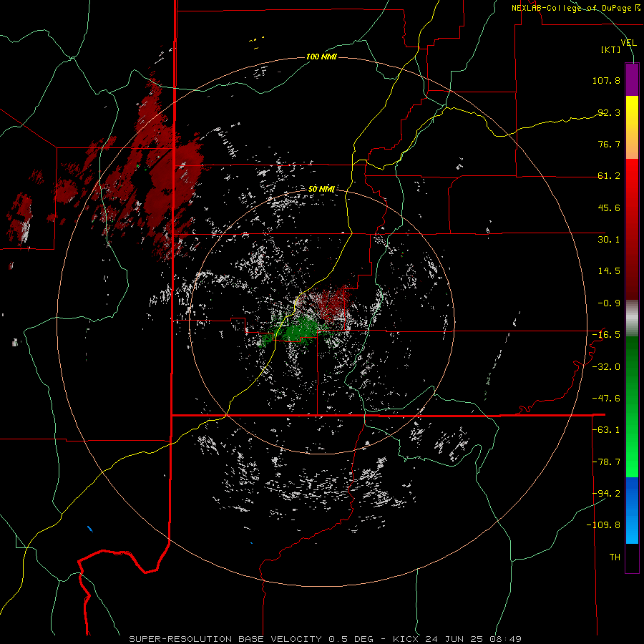This screenshot has height=644, width=644.
Task: Click the NEXLAB-College of DuPage label
Action: pos(575,8)
